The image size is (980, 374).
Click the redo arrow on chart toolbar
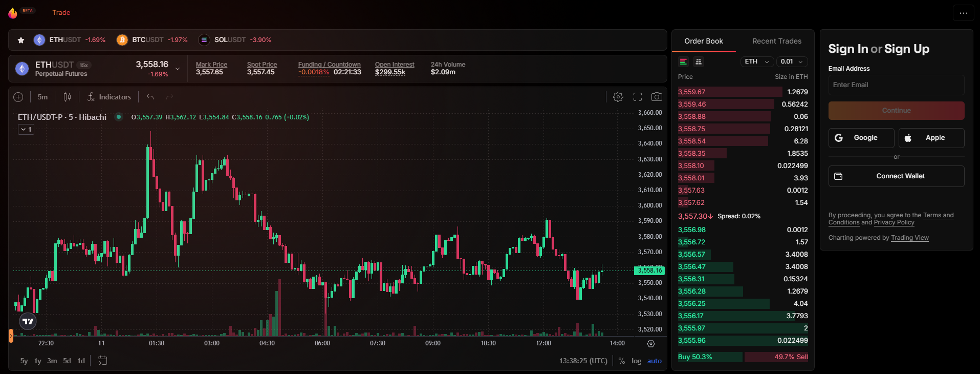point(169,97)
